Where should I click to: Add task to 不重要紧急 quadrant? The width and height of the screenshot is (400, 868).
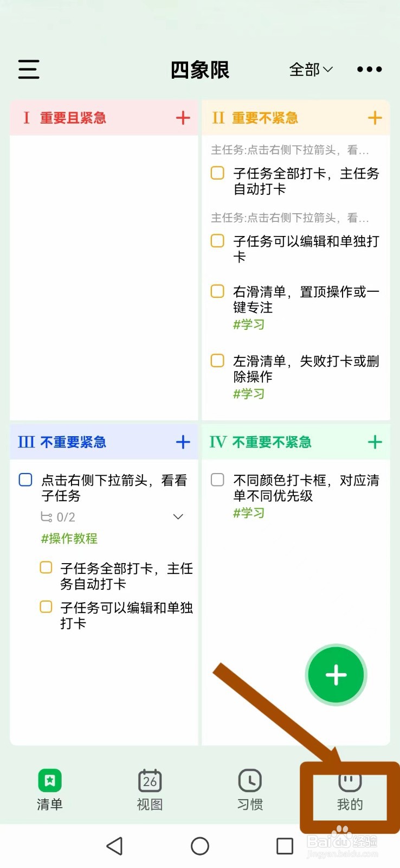tap(183, 442)
